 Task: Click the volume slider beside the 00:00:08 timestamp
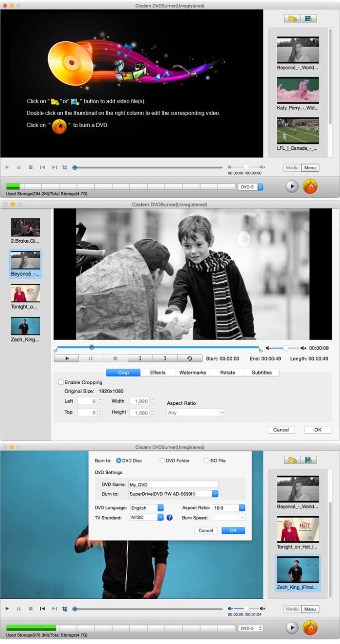pos(285,348)
